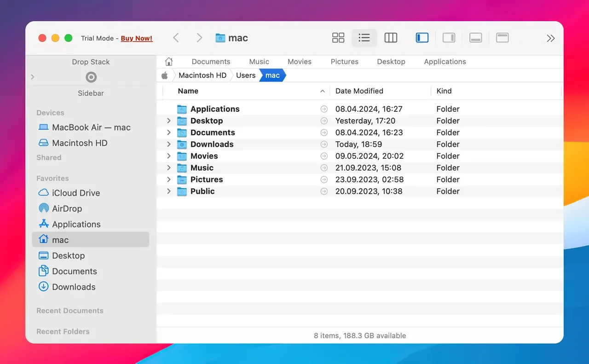589x364 pixels.
Task: Expand the Downloads folder disclosure arrow
Action: coord(169,144)
